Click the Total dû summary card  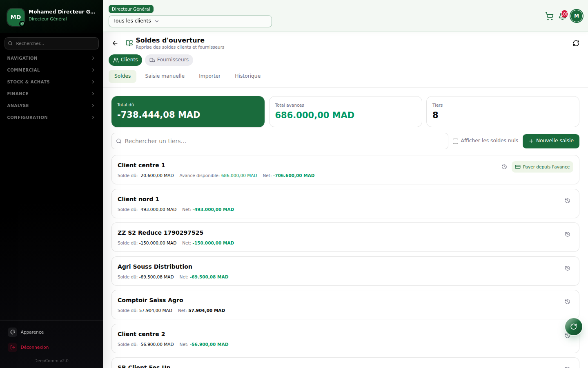(188, 112)
